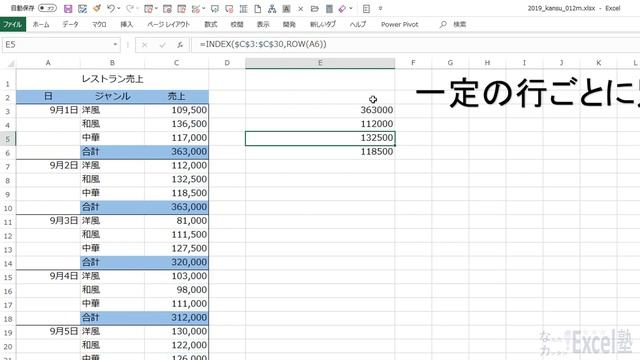This screenshot has height=360, width=640.
Task: Switch to the マクロ ribbon tab
Action: coord(99,24)
